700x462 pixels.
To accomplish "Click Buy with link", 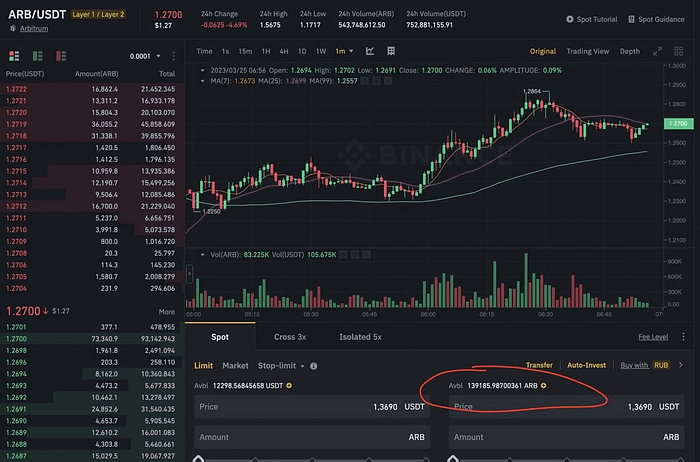I will [x=634, y=365].
